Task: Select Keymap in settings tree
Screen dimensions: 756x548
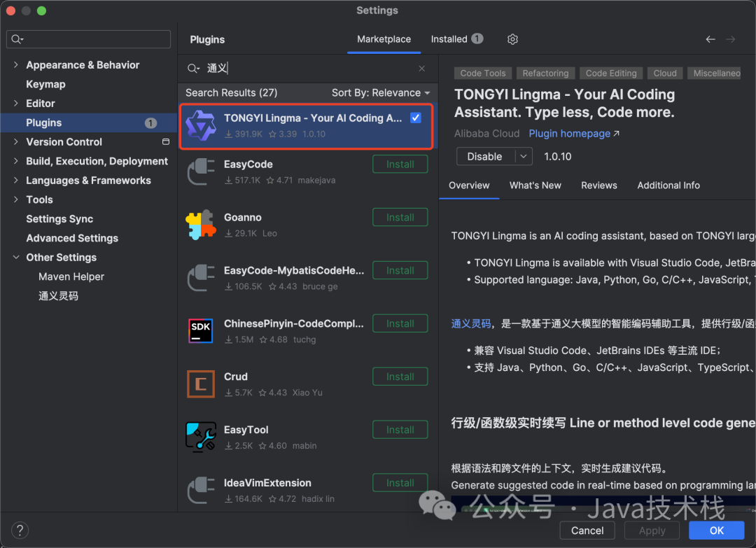Action: click(x=45, y=84)
